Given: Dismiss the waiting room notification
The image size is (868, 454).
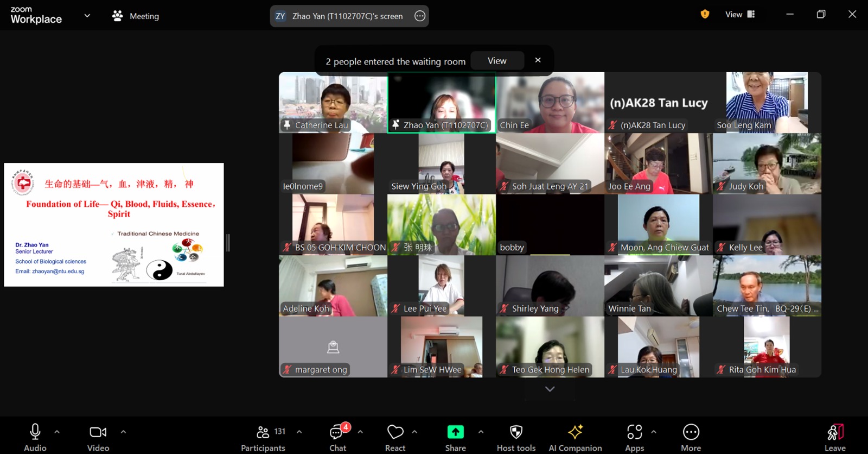Looking at the screenshot, I should tap(538, 60).
